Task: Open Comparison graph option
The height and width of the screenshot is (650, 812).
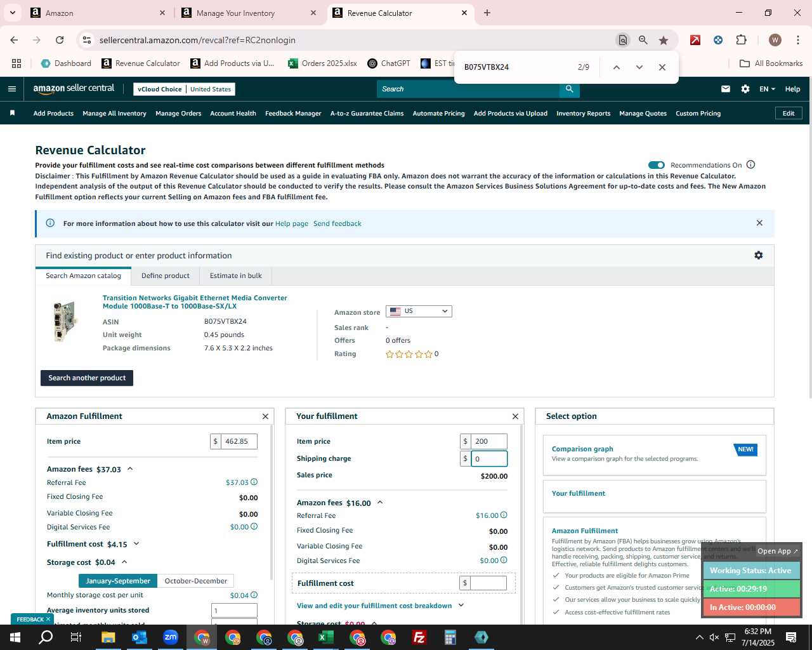Action: (655, 455)
